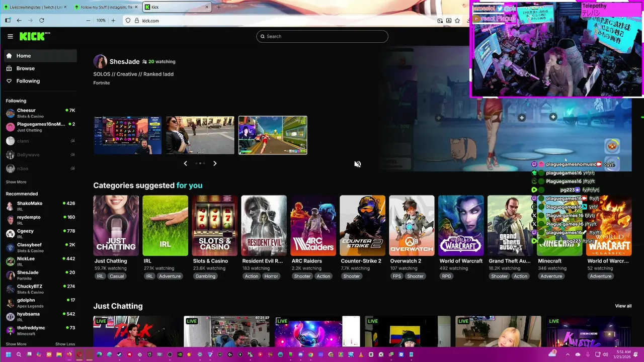Click Casual tag under Just Chatting
The image size is (644, 362).
(x=117, y=276)
